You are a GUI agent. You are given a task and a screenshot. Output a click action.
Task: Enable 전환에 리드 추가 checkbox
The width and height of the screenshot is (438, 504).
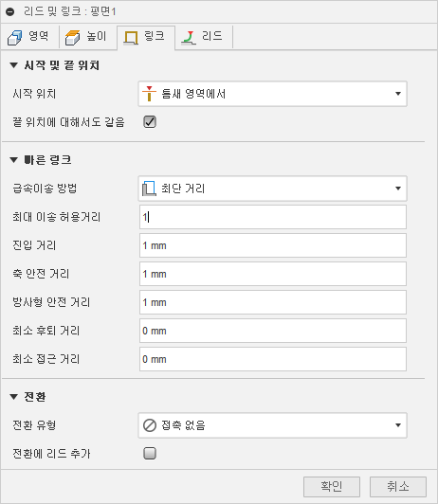click(150, 454)
